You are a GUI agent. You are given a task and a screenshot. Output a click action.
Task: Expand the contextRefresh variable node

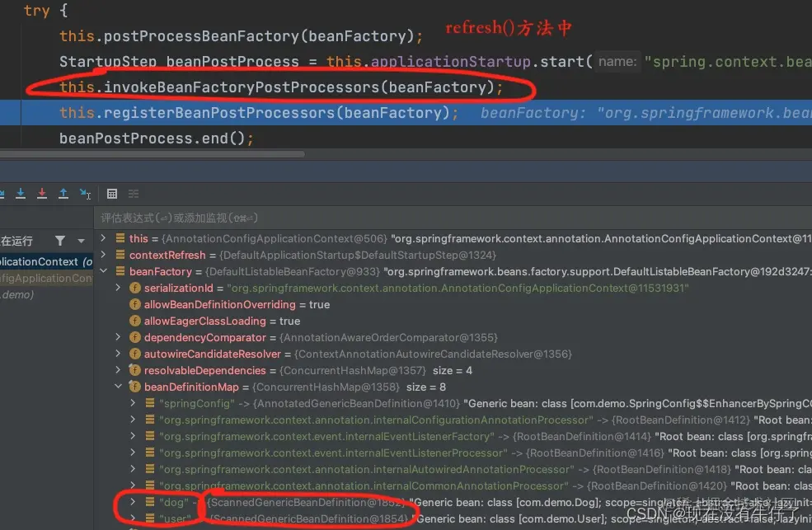103,255
